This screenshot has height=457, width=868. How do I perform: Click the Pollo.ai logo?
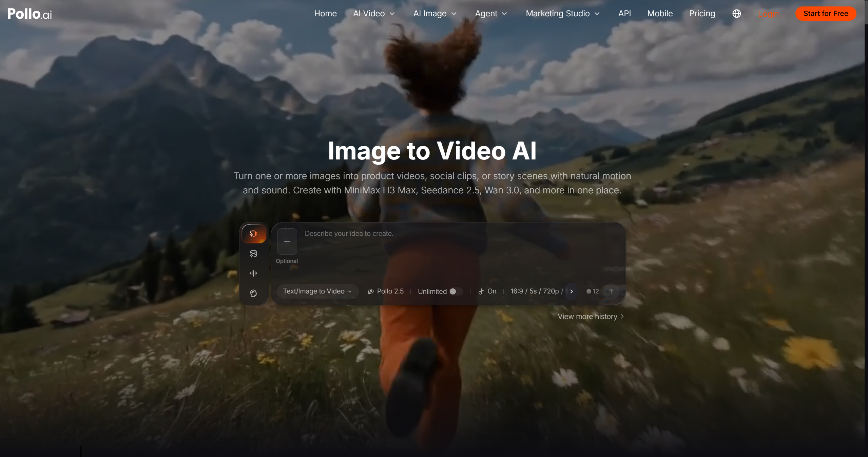click(30, 14)
